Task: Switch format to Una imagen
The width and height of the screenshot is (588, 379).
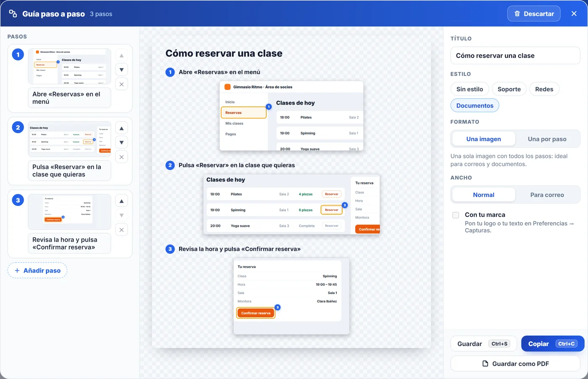Action: (x=483, y=139)
